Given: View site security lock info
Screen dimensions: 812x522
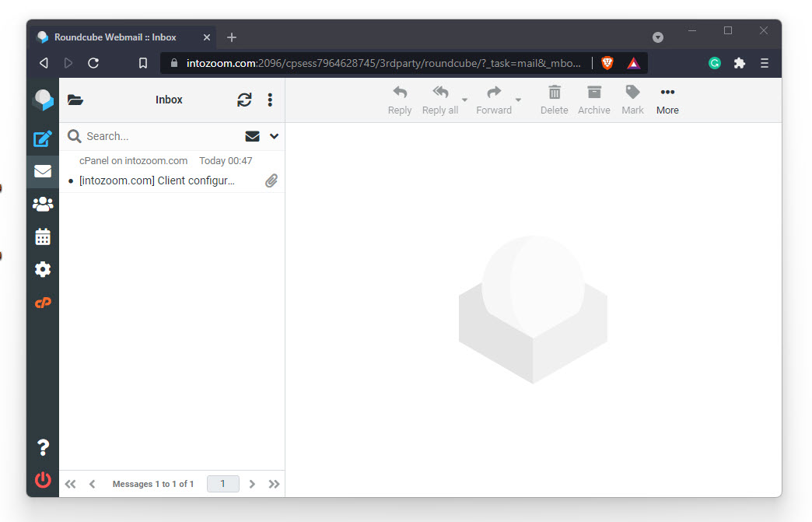Looking at the screenshot, I should [174, 63].
